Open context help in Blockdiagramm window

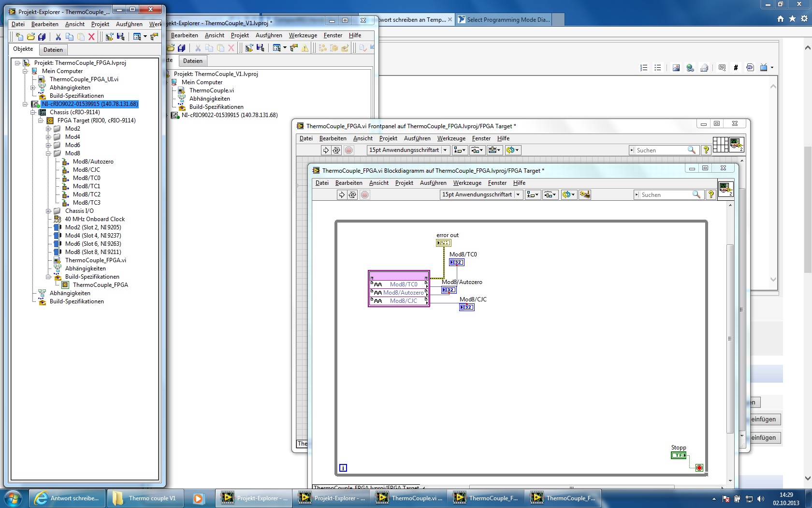point(711,194)
